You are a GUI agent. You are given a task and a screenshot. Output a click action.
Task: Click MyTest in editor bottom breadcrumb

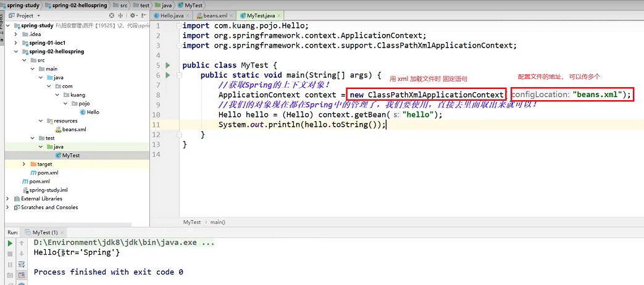click(192, 222)
